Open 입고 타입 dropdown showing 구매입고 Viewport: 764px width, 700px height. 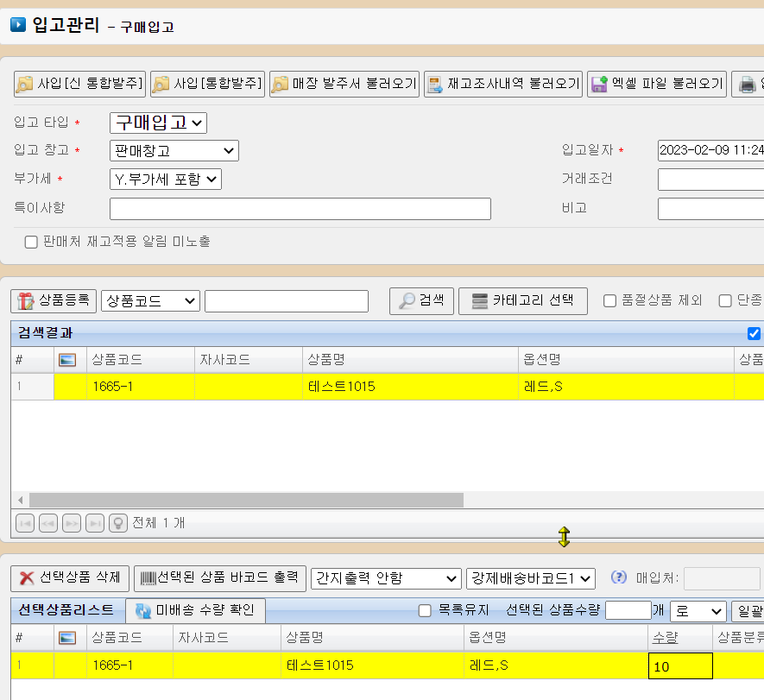pyautogui.click(x=158, y=123)
